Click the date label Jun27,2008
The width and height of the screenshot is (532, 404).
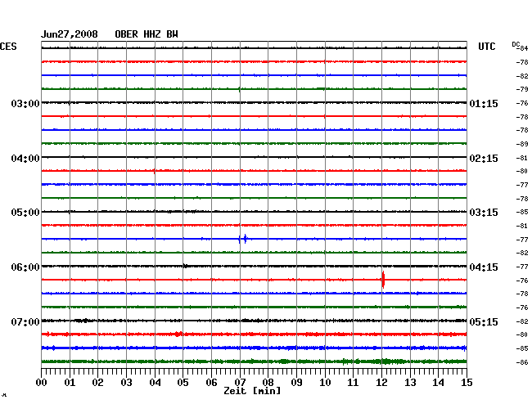click(70, 34)
